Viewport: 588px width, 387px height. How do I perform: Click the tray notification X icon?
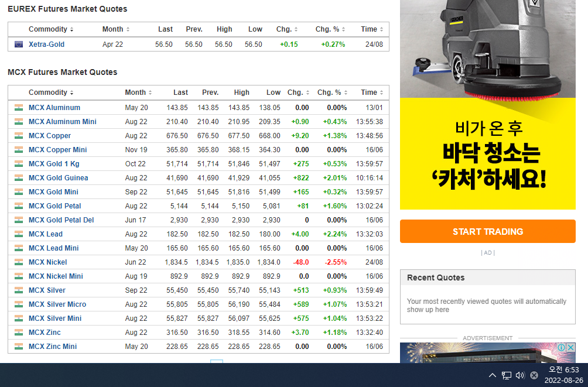(534, 375)
